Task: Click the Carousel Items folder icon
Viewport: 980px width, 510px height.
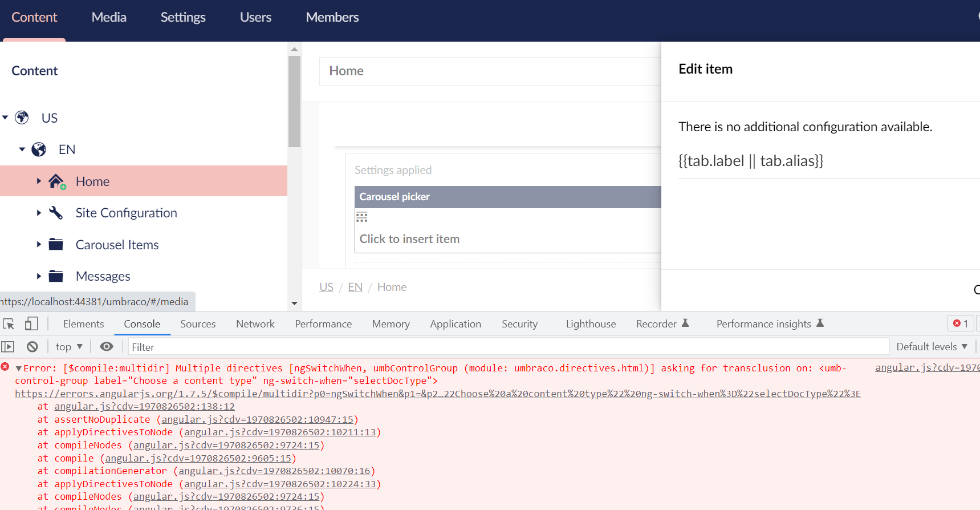Action: [x=56, y=245]
